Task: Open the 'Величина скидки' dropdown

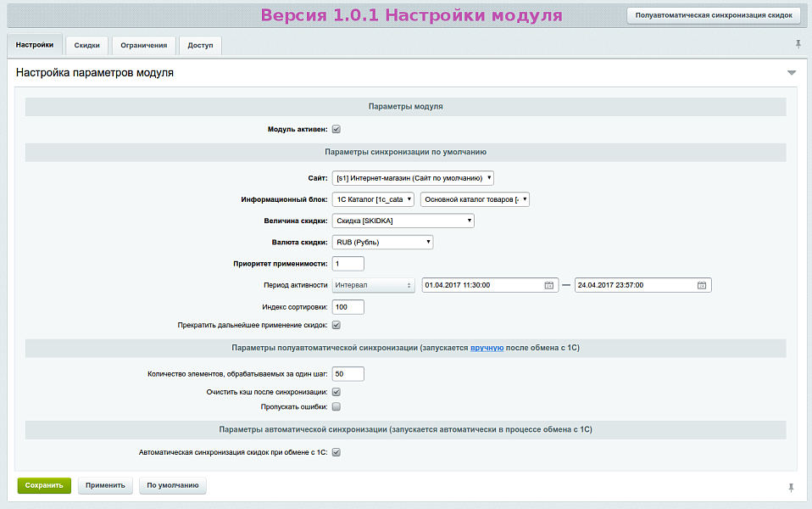Action: click(403, 220)
